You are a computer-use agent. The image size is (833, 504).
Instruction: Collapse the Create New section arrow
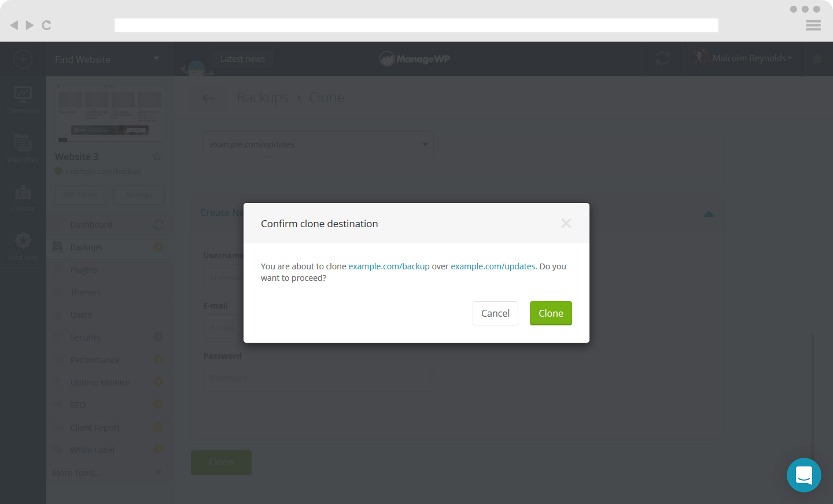[709, 214]
